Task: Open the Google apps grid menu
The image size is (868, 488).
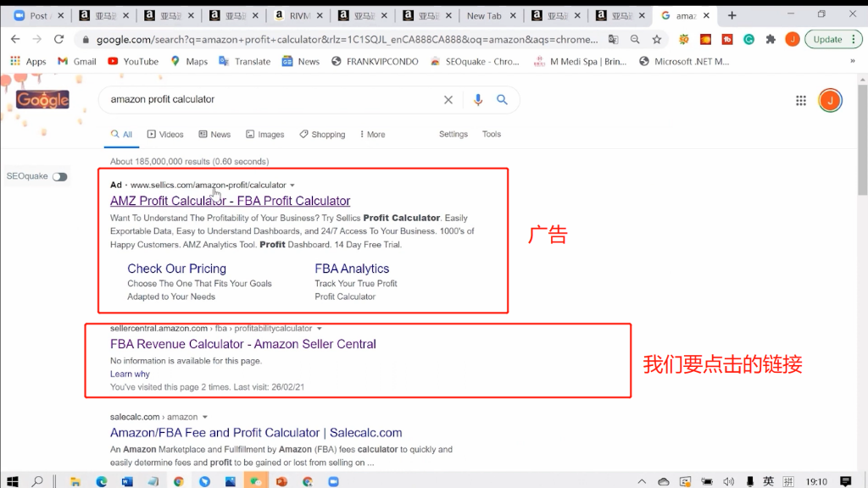Action: pos(800,99)
